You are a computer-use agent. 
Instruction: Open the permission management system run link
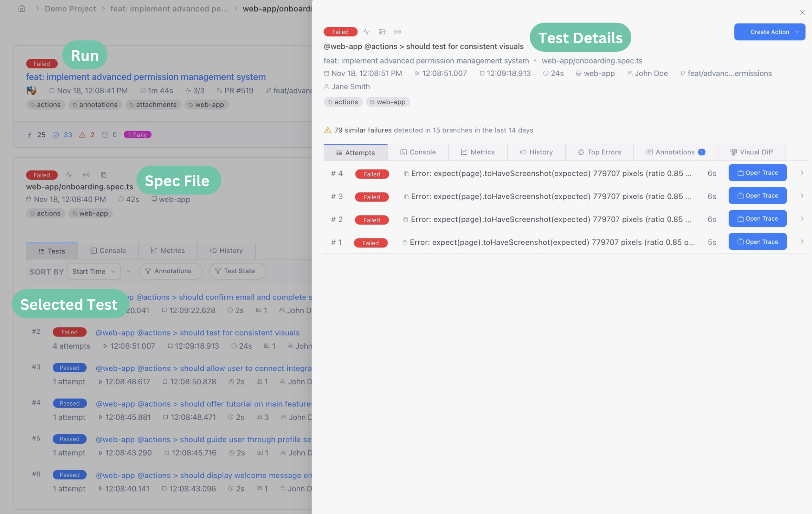click(x=146, y=77)
